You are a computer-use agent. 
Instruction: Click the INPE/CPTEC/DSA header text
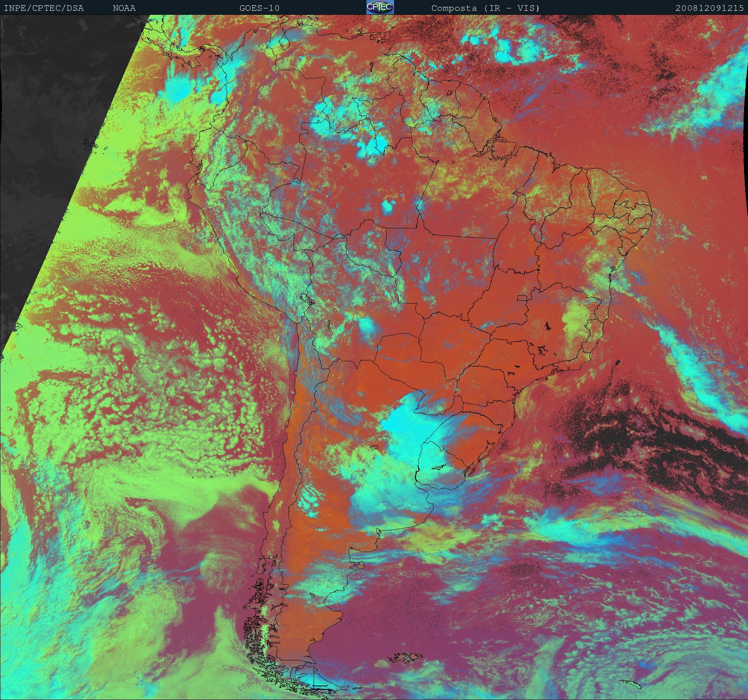tap(44, 8)
